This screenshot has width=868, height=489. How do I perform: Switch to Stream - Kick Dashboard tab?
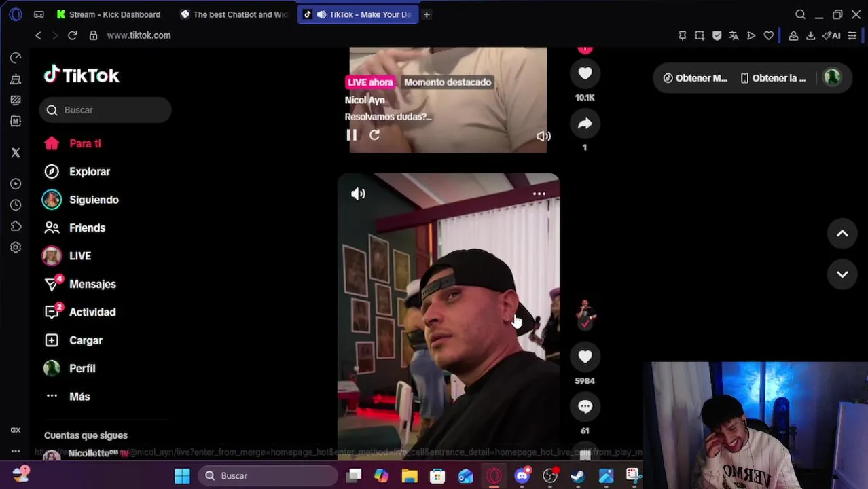(x=109, y=14)
